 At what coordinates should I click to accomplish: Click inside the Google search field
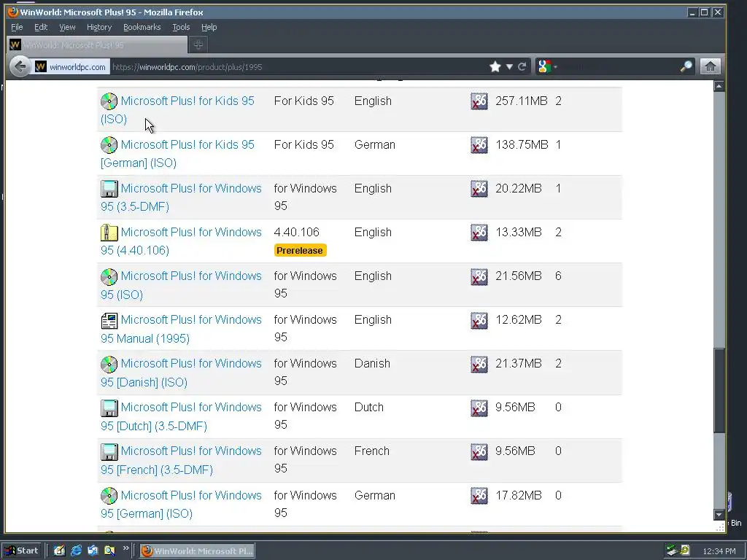[619, 66]
